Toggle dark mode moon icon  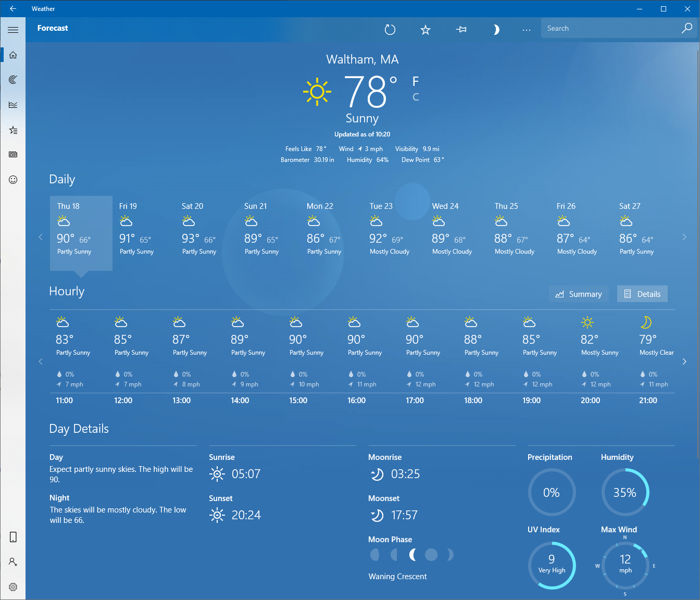(x=496, y=30)
